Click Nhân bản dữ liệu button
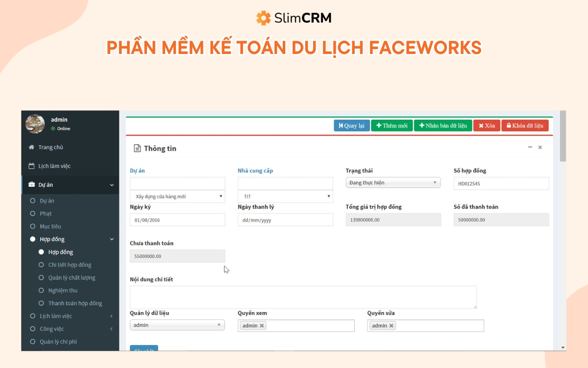The width and height of the screenshot is (588, 368). (443, 126)
